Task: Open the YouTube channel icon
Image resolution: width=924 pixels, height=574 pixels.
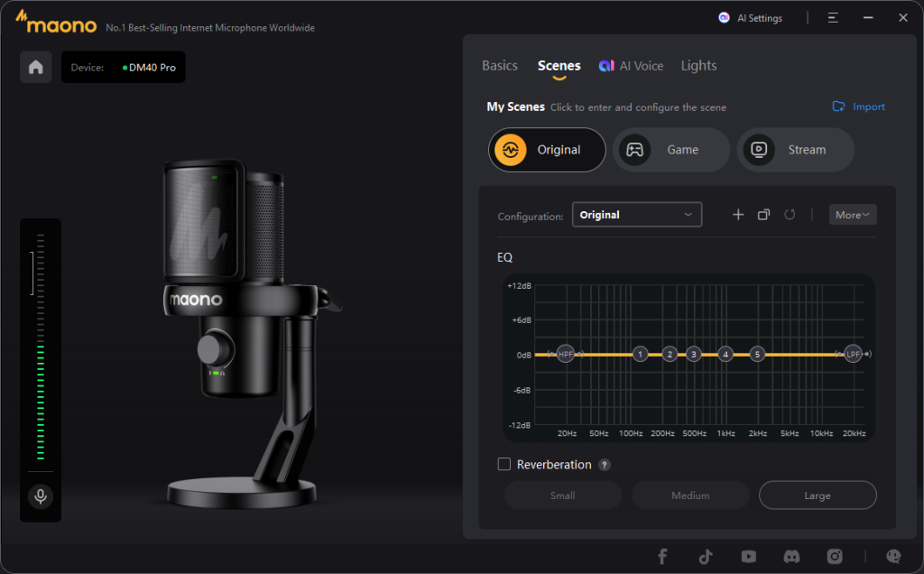Action: (x=748, y=556)
